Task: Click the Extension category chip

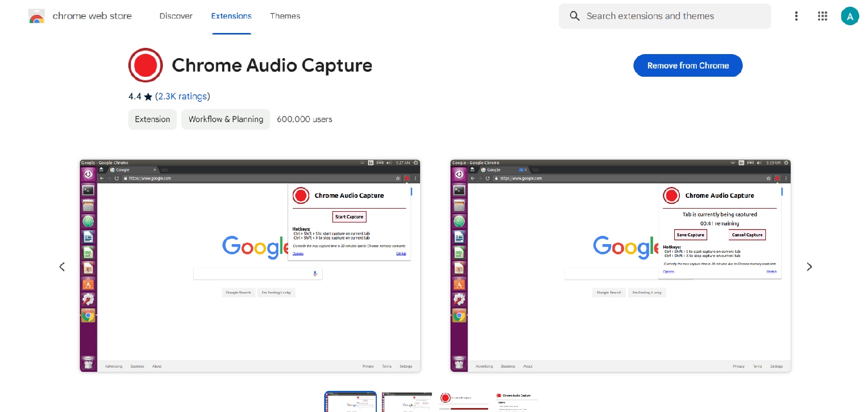Action: pyautogui.click(x=153, y=119)
